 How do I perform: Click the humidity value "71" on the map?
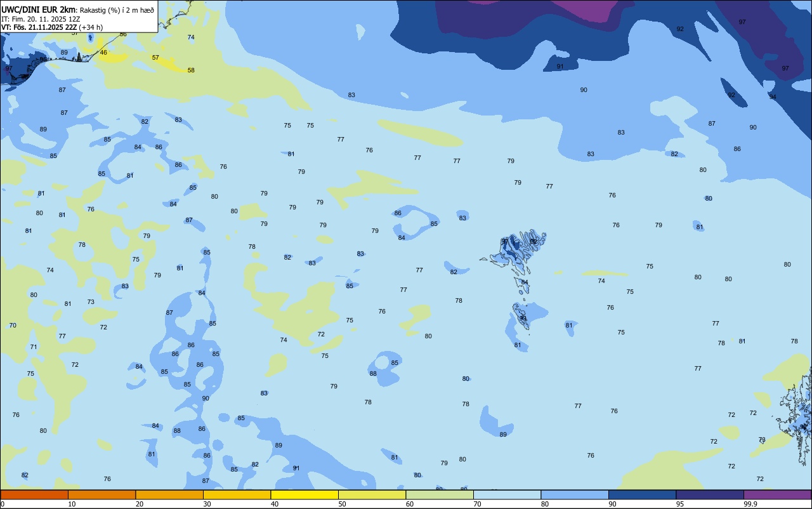pyautogui.click(x=34, y=347)
